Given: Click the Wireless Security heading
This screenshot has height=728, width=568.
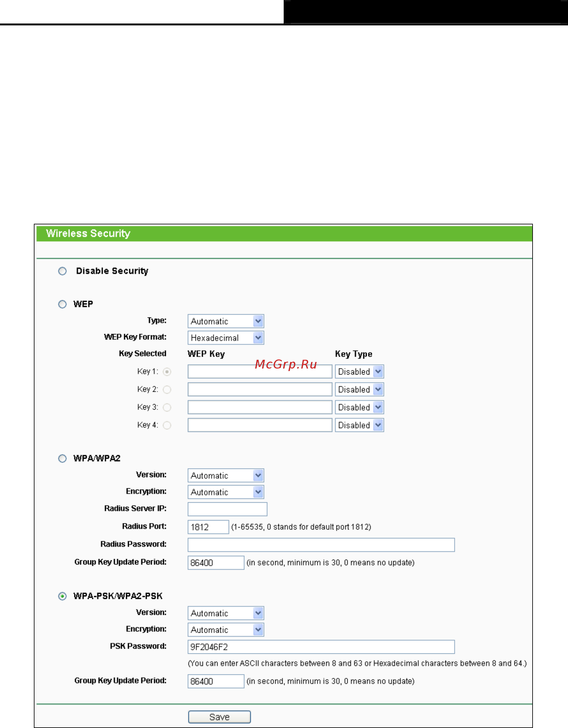Looking at the screenshot, I should point(88,233).
